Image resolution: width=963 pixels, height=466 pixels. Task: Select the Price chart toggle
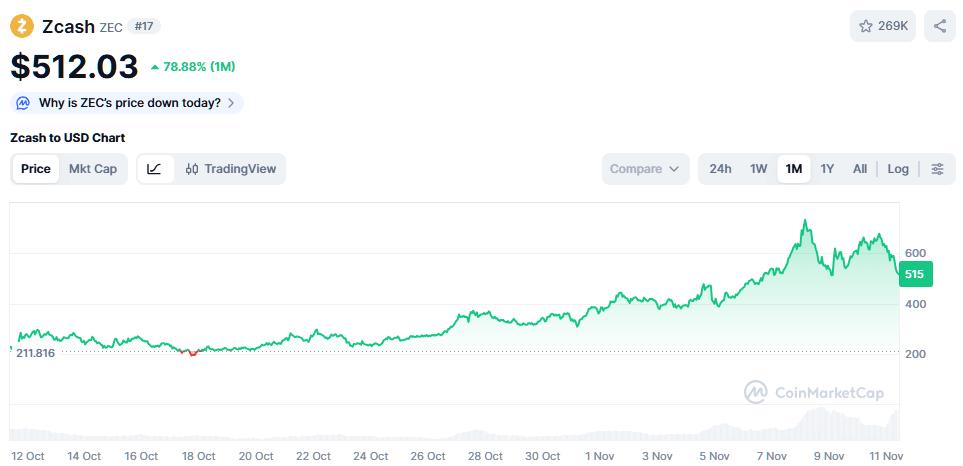[x=36, y=169]
